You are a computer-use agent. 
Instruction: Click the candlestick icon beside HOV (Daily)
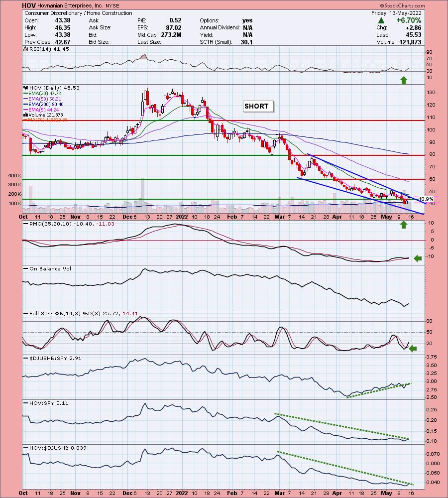pos(26,88)
